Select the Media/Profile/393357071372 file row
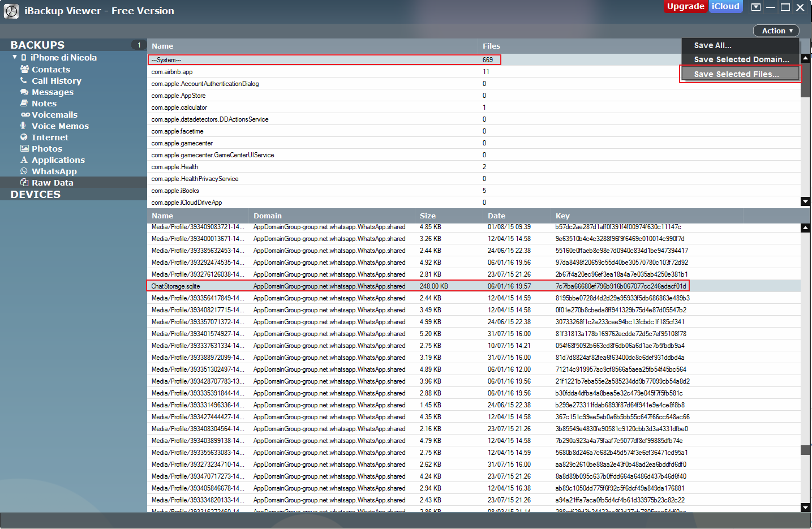 pyautogui.click(x=474, y=322)
